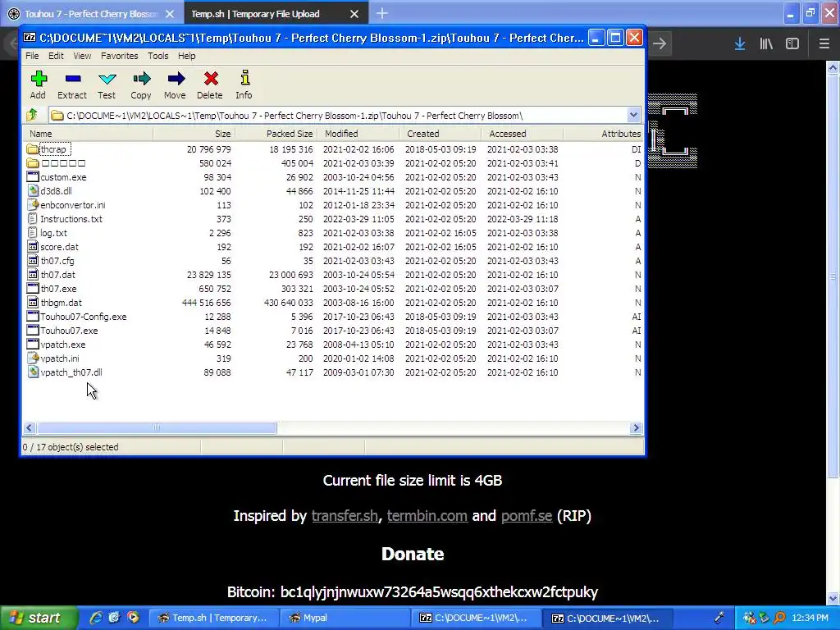The width and height of the screenshot is (840, 630).
Task: Select th07.cfg file row
Action: (x=333, y=261)
